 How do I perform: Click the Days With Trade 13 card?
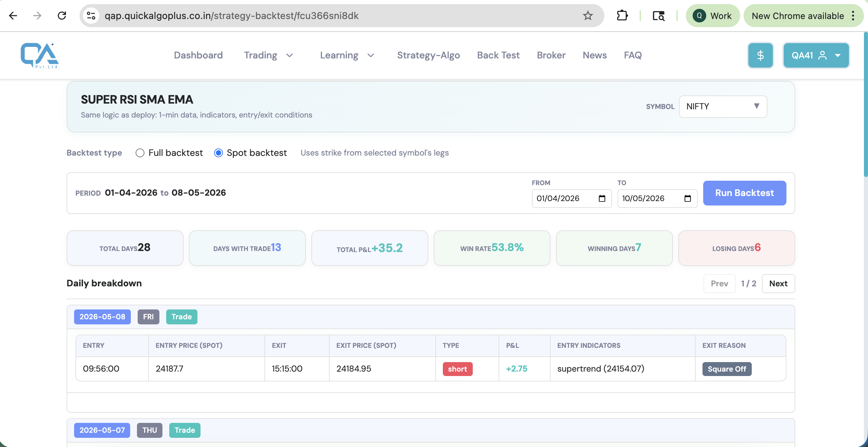[x=247, y=248]
